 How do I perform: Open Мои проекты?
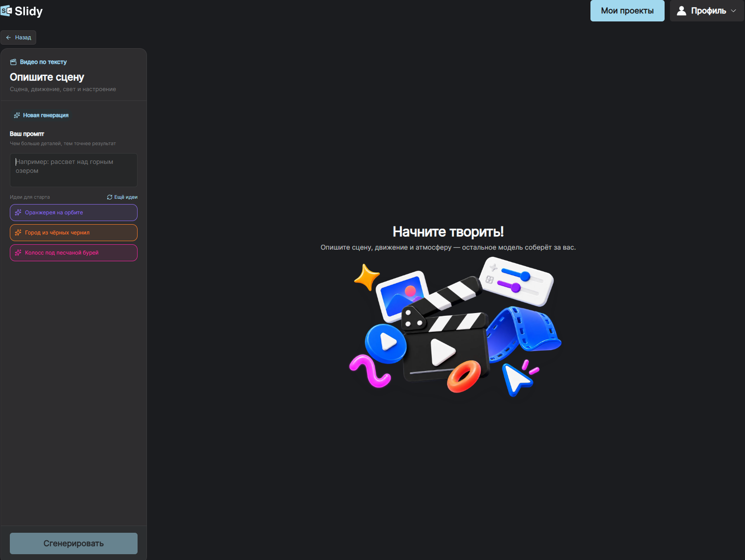click(x=627, y=11)
